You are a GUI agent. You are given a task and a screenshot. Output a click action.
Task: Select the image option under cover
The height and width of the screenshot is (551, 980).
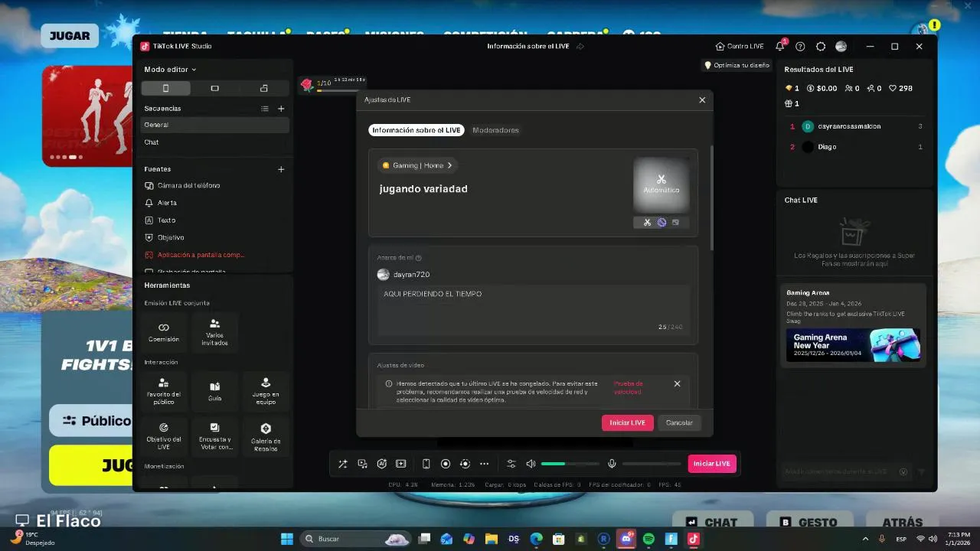click(x=675, y=223)
